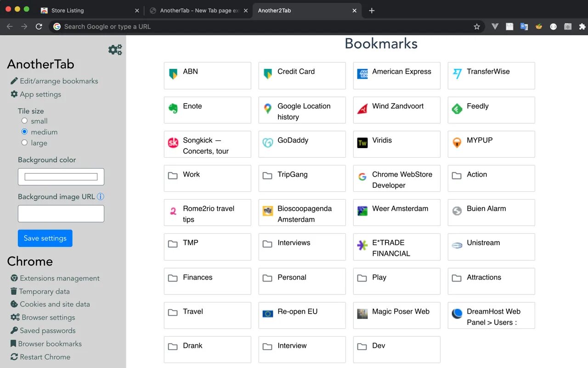The width and height of the screenshot is (588, 368).
Task: Select small tile size
Action: (24, 121)
